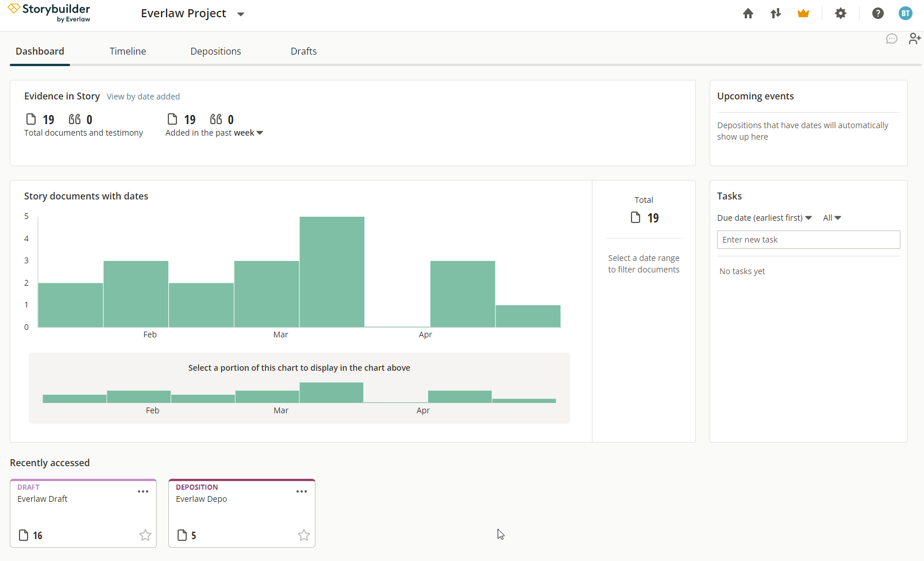The height and width of the screenshot is (561, 924).
Task: Click the orange crown icon
Action: point(803,13)
